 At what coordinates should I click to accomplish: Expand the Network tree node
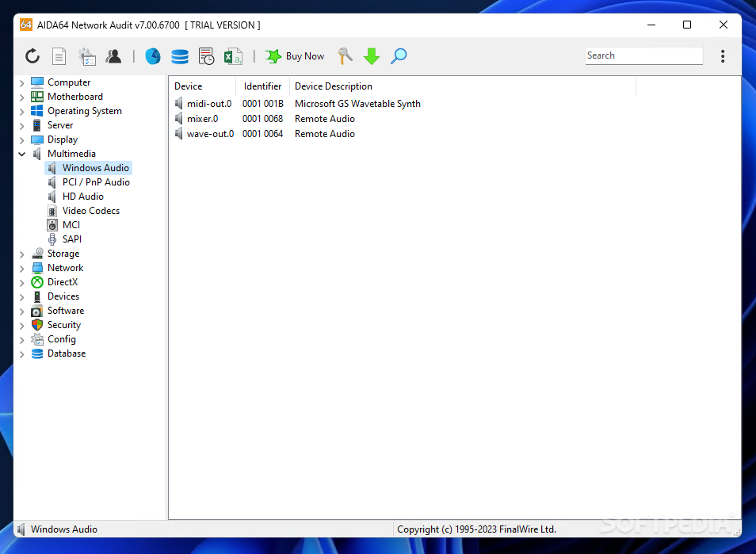pyautogui.click(x=21, y=269)
